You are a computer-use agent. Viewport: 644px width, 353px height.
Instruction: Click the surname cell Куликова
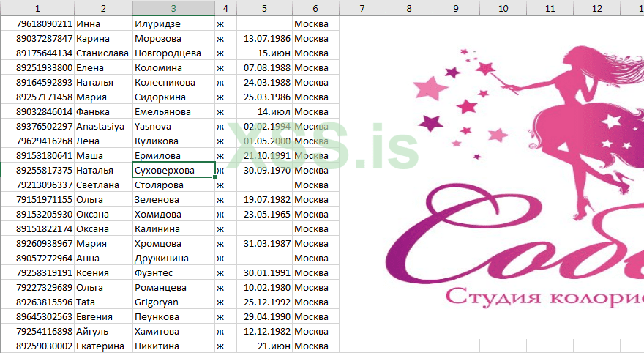173,141
